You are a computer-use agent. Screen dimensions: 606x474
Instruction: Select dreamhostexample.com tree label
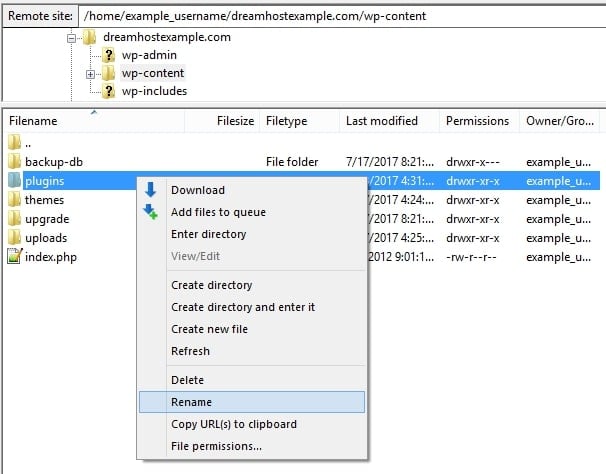pyautogui.click(x=167, y=38)
